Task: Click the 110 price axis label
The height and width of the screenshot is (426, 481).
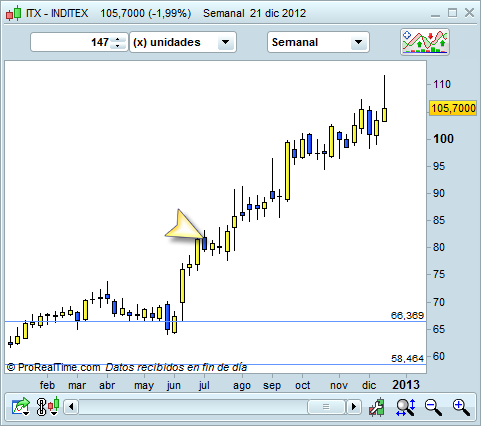Action: (442, 84)
